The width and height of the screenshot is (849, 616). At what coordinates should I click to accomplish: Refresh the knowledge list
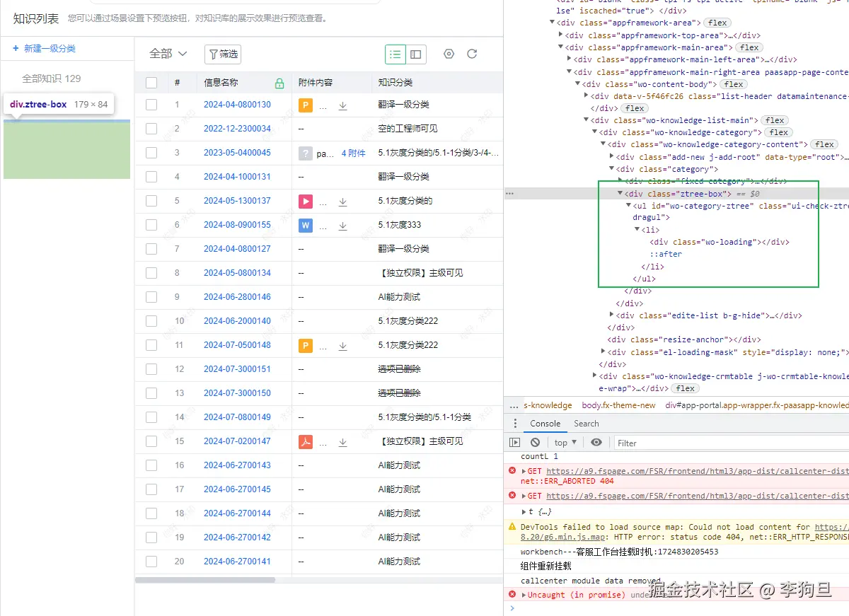click(x=472, y=54)
